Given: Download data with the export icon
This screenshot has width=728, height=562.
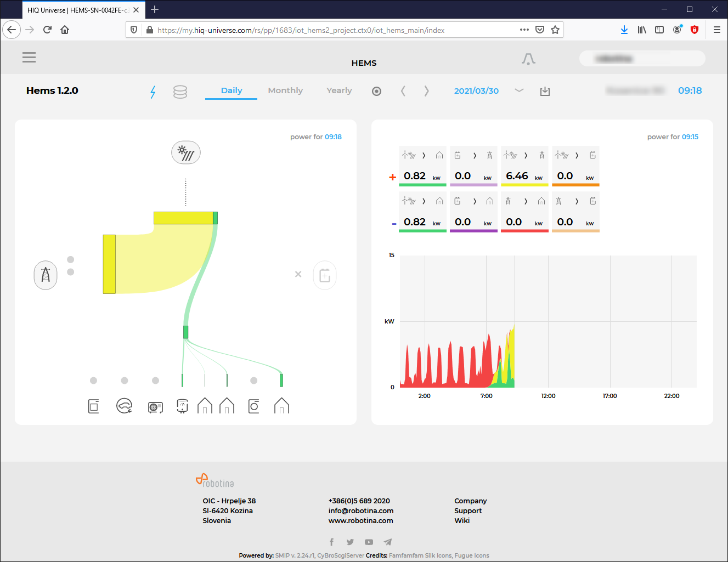Looking at the screenshot, I should 545,91.
